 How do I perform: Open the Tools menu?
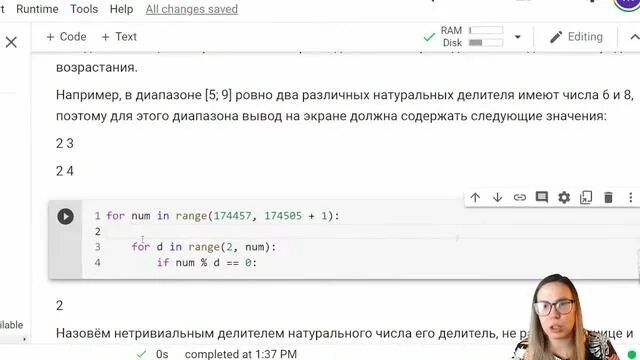point(84,9)
